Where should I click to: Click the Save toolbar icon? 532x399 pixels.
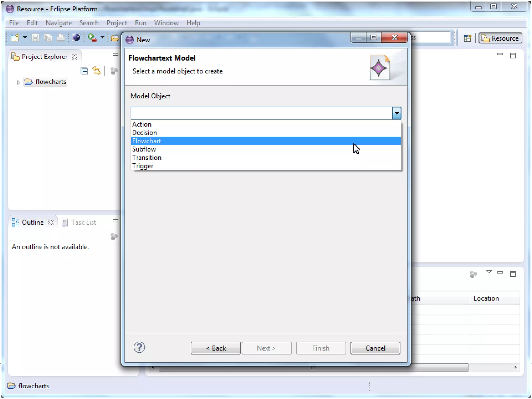click(35, 38)
